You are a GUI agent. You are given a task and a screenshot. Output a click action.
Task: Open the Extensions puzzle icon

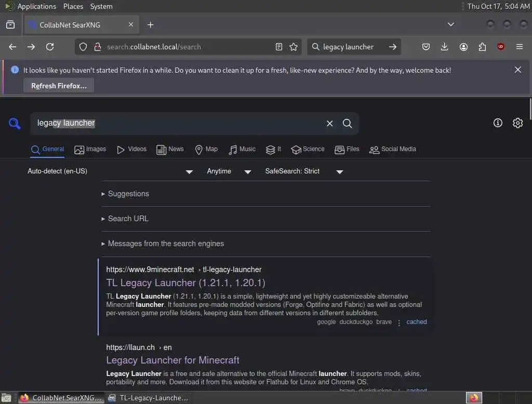pyautogui.click(x=482, y=47)
